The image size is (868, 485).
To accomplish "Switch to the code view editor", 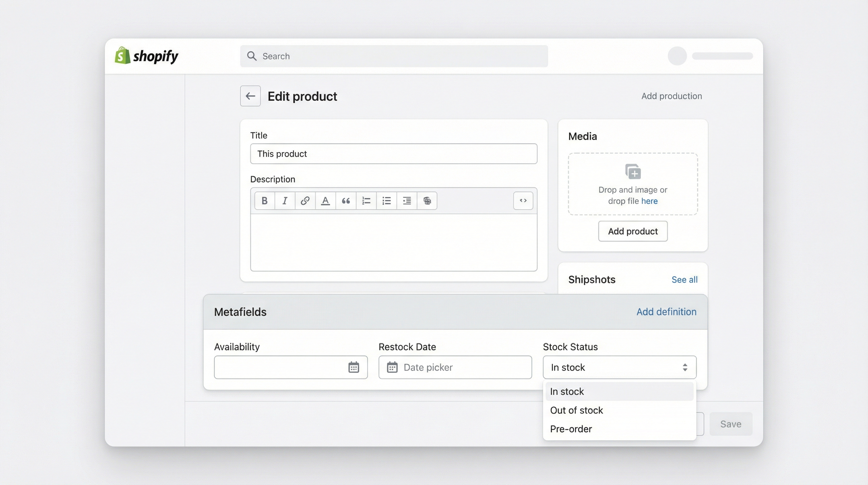I will pyautogui.click(x=523, y=201).
